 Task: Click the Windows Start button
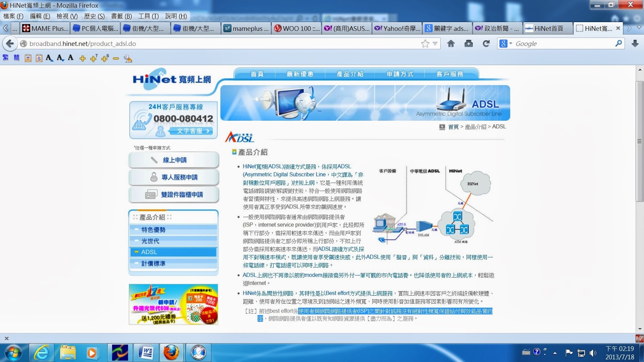point(13,353)
